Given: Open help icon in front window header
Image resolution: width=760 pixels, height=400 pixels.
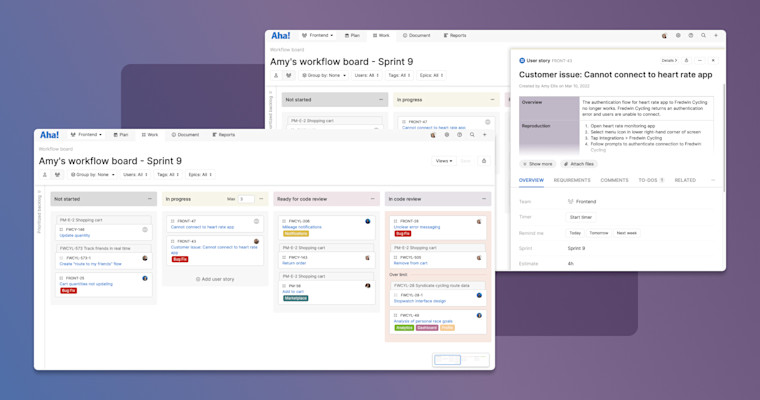Looking at the screenshot, I should coord(459,135).
